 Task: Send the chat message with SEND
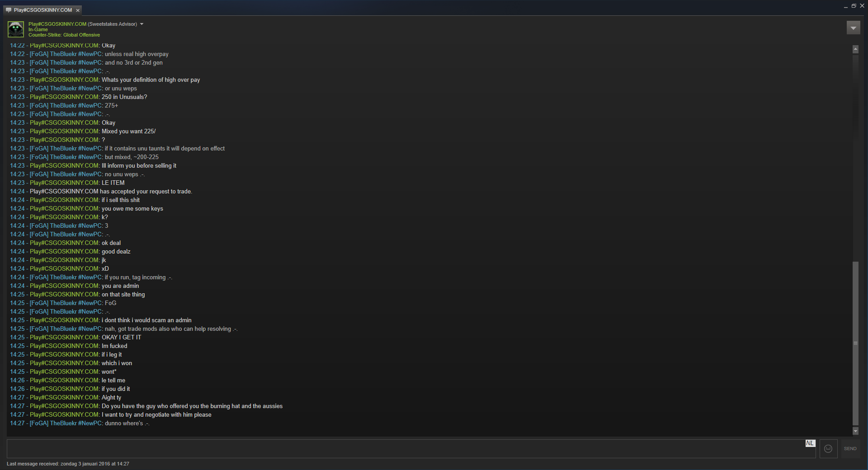(x=850, y=449)
